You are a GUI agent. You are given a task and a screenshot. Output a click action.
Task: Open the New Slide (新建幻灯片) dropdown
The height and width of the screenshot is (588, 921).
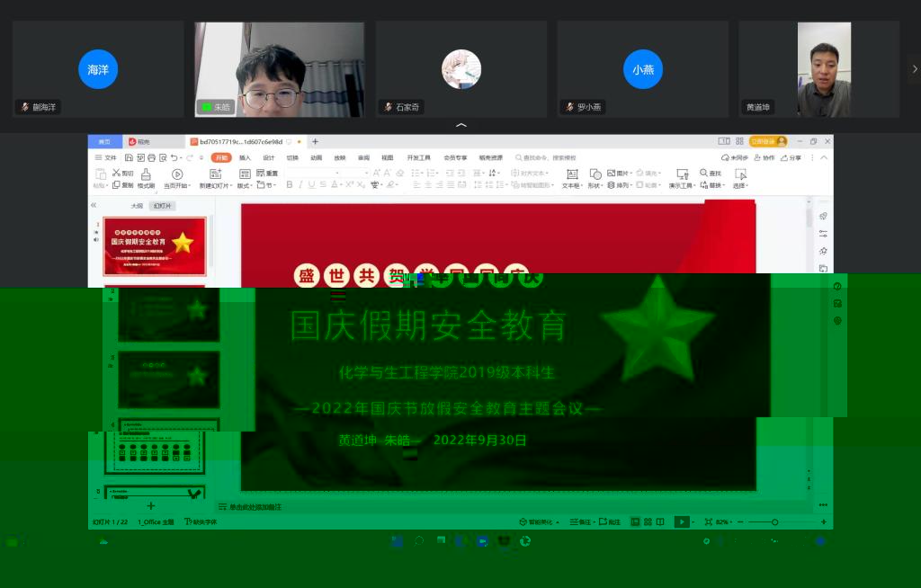click(216, 185)
